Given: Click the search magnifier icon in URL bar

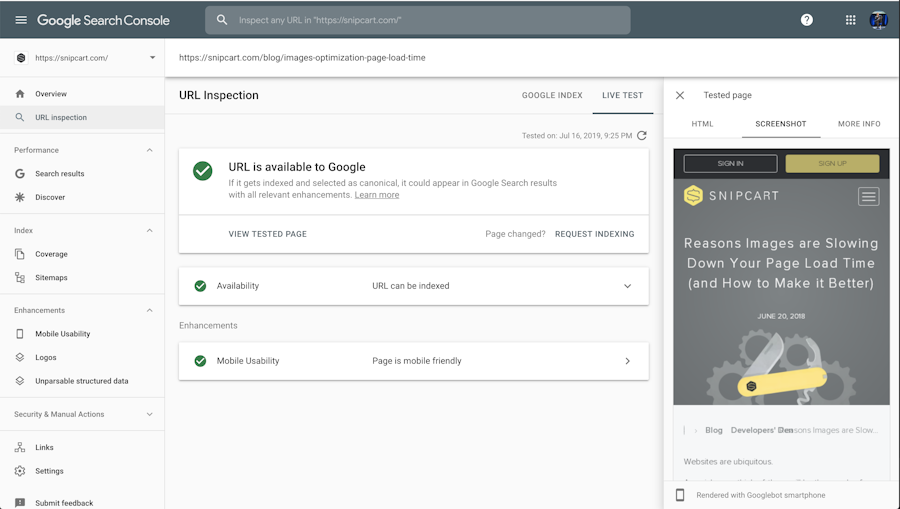Looking at the screenshot, I should pos(222,20).
